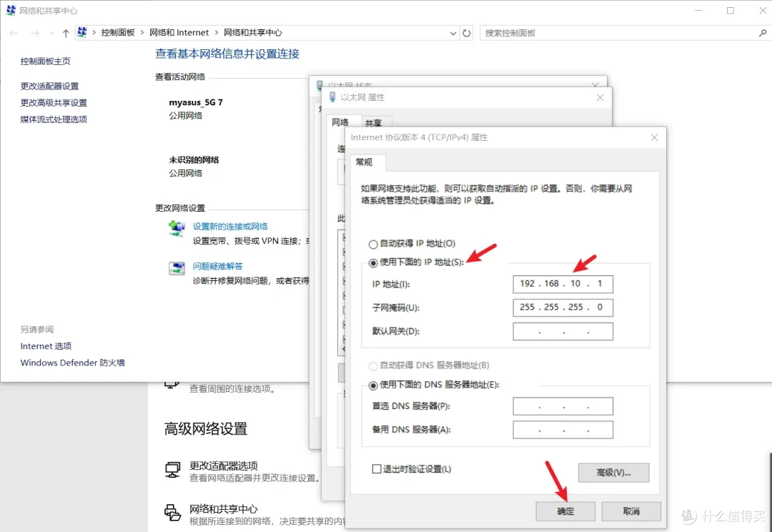Image resolution: width=772 pixels, height=532 pixels.
Task: Click the control panel icon in the address bar
Action: pyautogui.click(x=82, y=32)
